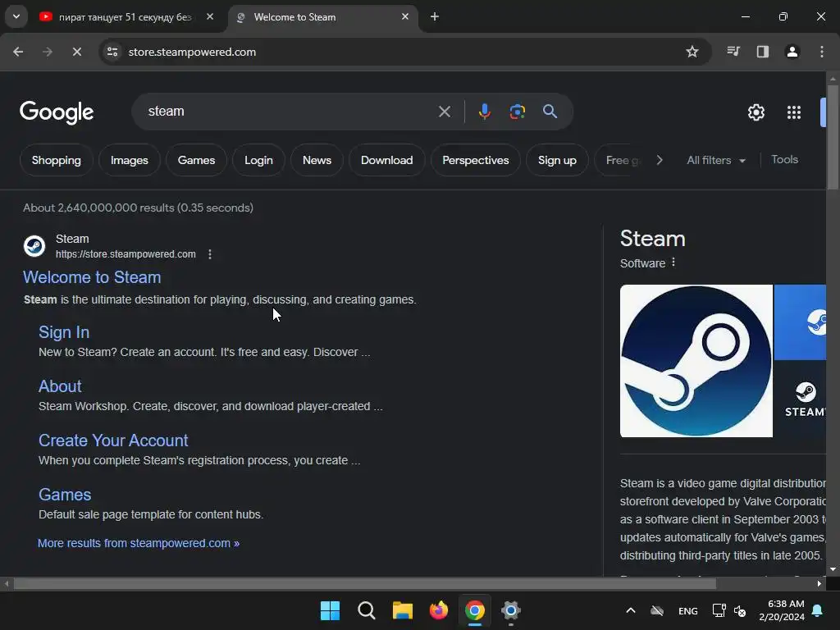The image size is (840, 630).
Task: Click the Steam favicon in first result
Action: coord(34,246)
